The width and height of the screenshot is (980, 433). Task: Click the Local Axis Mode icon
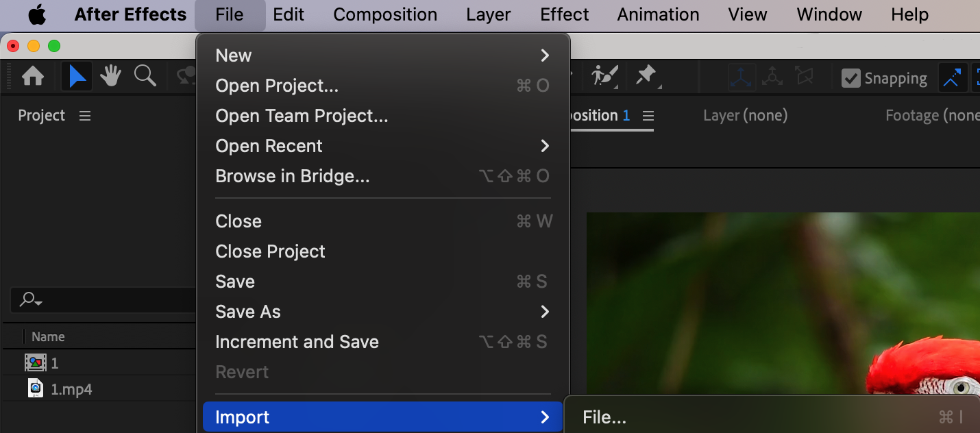742,77
